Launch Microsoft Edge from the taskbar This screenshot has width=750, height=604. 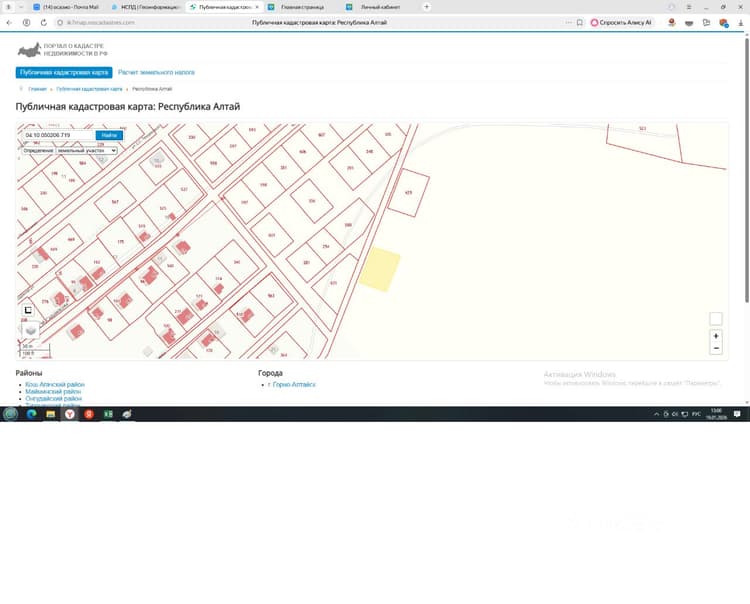click(x=32, y=414)
